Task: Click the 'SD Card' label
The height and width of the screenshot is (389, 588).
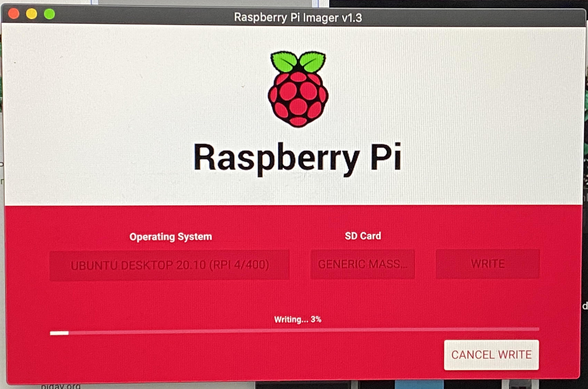Action: point(363,236)
